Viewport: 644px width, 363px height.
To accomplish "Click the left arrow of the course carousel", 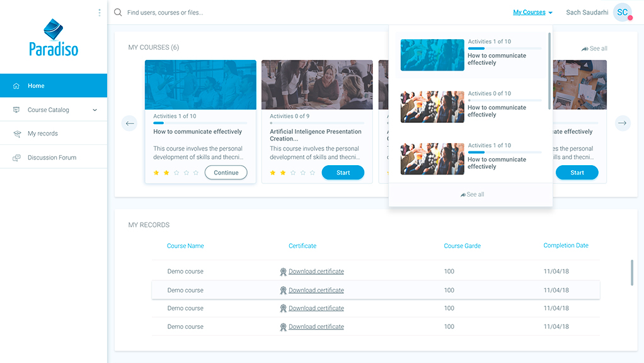I will click(129, 123).
